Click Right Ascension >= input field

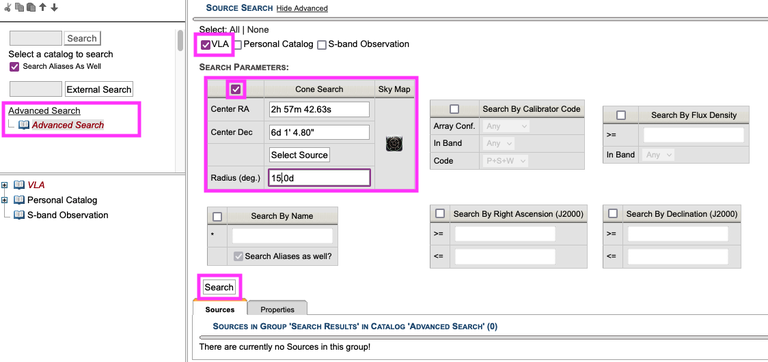[505, 234]
